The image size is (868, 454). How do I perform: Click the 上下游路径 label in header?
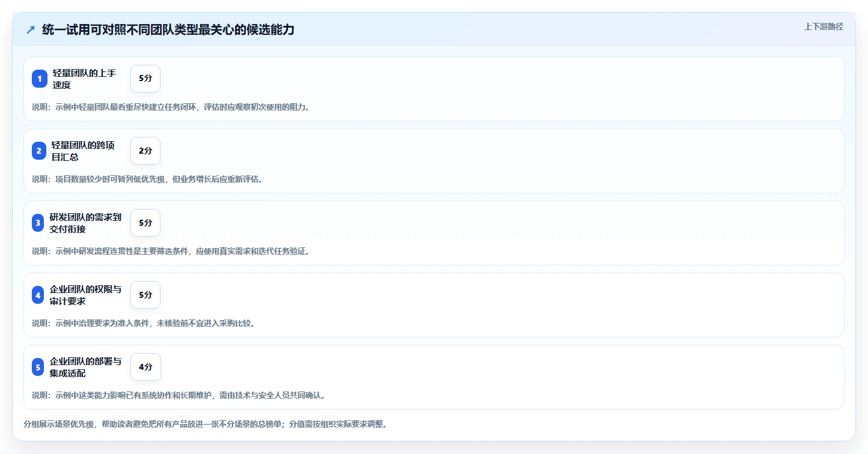tap(824, 26)
